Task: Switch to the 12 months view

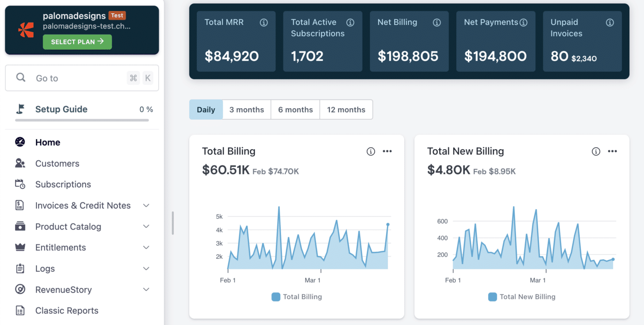Action: point(346,110)
